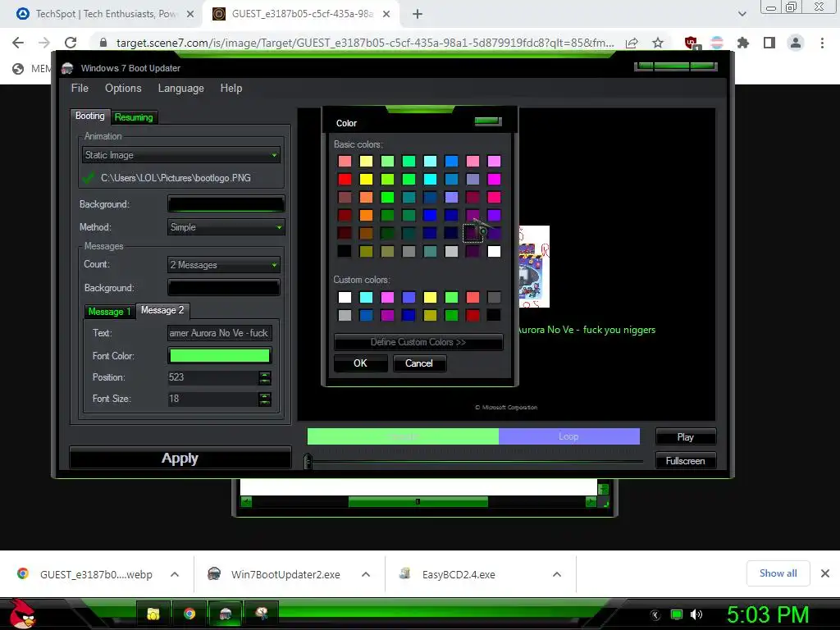Click the purple Loop segment
The image size is (840, 630).
pos(569,436)
